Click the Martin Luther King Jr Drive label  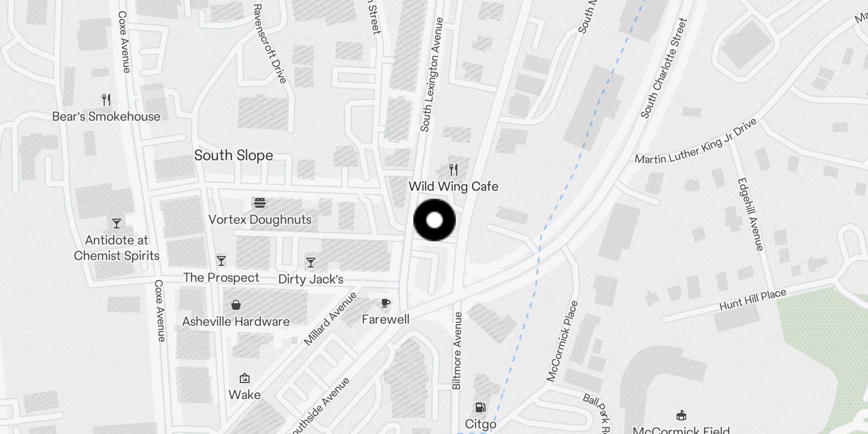click(696, 142)
